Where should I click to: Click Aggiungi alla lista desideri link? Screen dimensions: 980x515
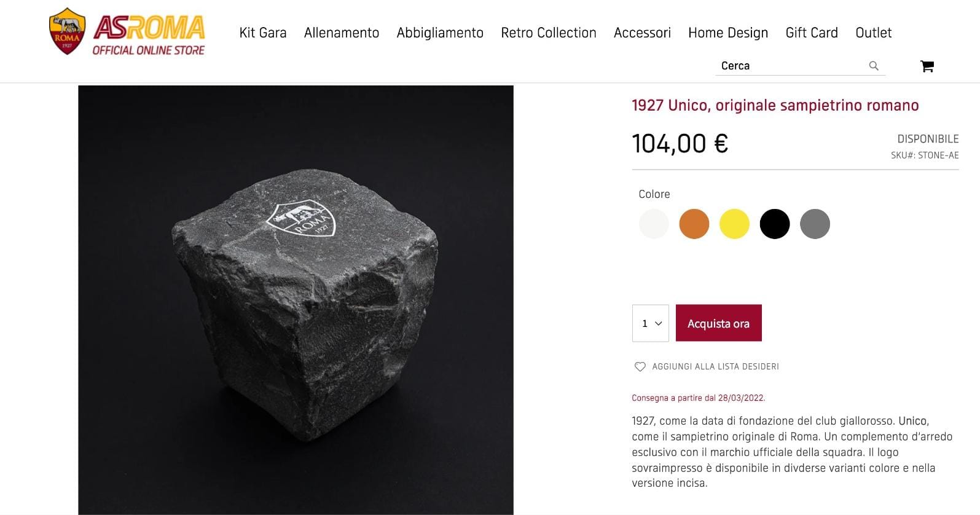pos(715,367)
